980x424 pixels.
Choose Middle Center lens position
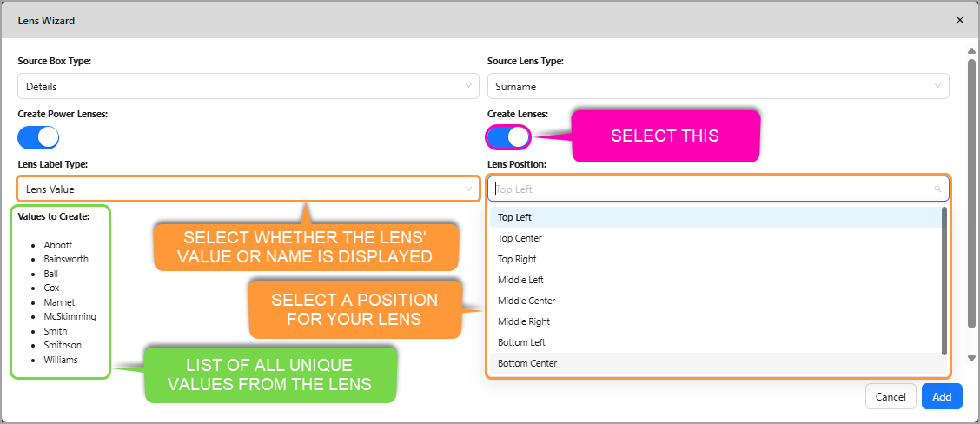tap(526, 301)
